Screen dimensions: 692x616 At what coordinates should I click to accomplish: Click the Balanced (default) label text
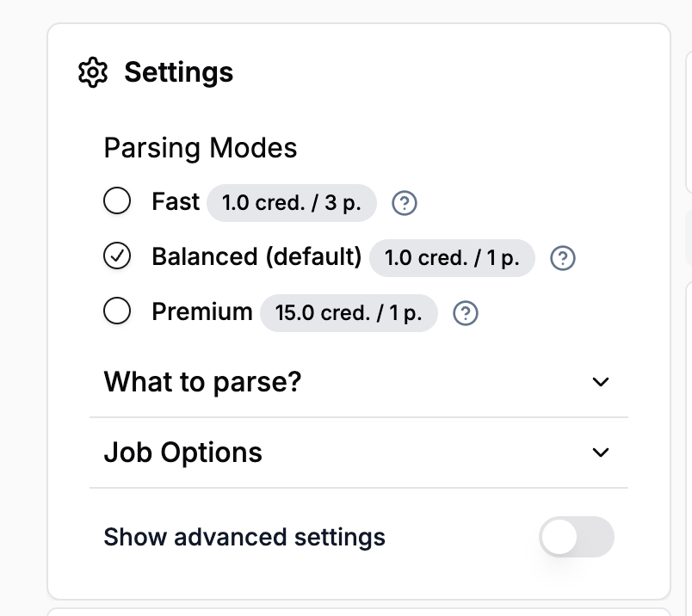tap(256, 256)
